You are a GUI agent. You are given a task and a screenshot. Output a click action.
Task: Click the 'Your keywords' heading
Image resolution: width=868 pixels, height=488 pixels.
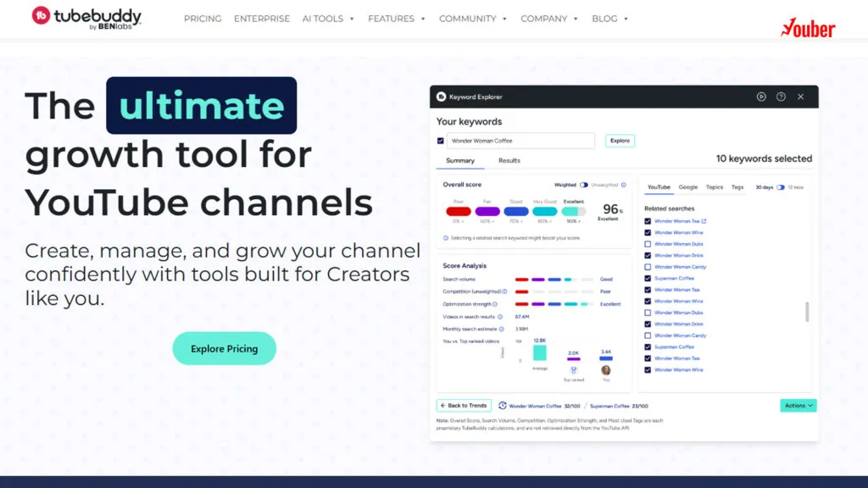pos(469,122)
